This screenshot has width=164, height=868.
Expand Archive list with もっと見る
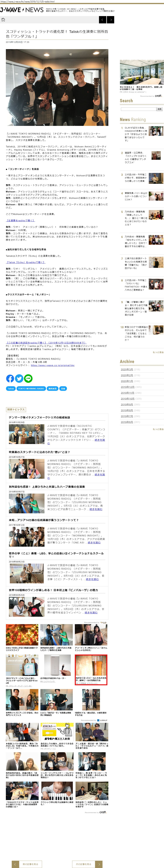tap(158, 429)
